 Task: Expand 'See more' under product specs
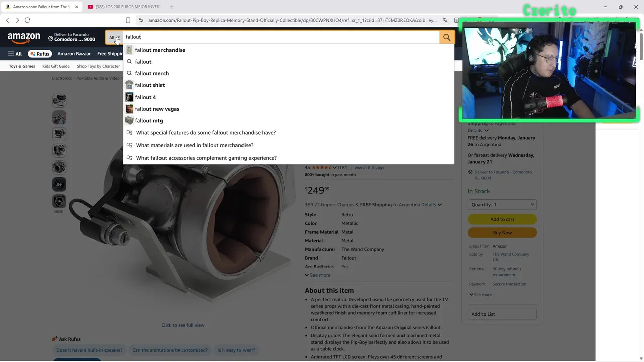(x=317, y=275)
